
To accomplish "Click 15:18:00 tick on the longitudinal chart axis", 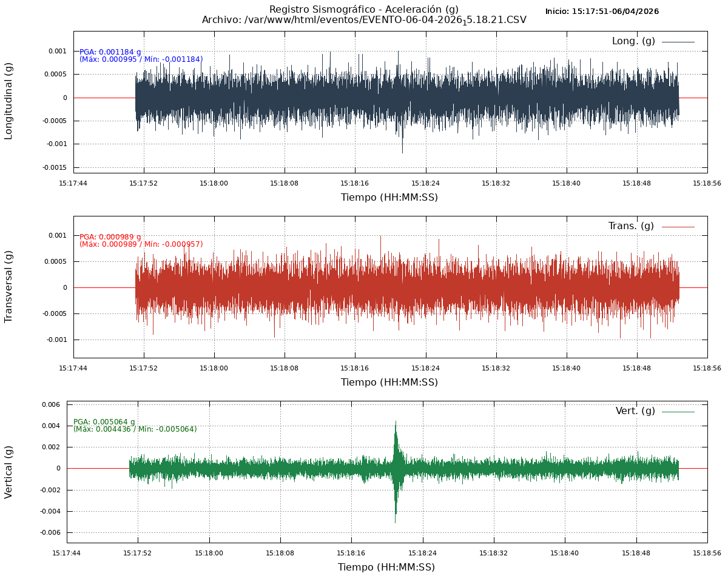I will 214,183.
